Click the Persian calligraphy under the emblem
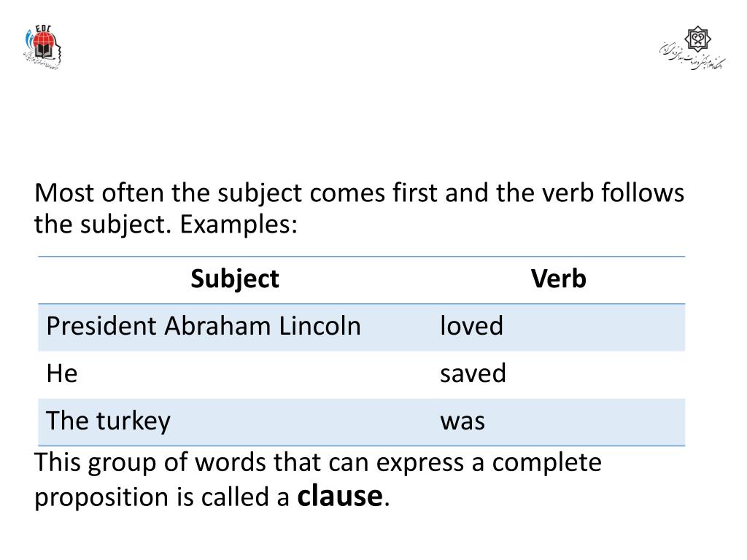This screenshot has width=747, height=560. coord(693,57)
